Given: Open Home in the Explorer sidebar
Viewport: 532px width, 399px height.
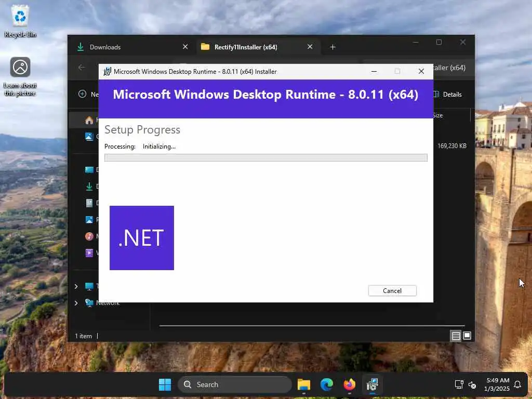Looking at the screenshot, I should 89,120.
